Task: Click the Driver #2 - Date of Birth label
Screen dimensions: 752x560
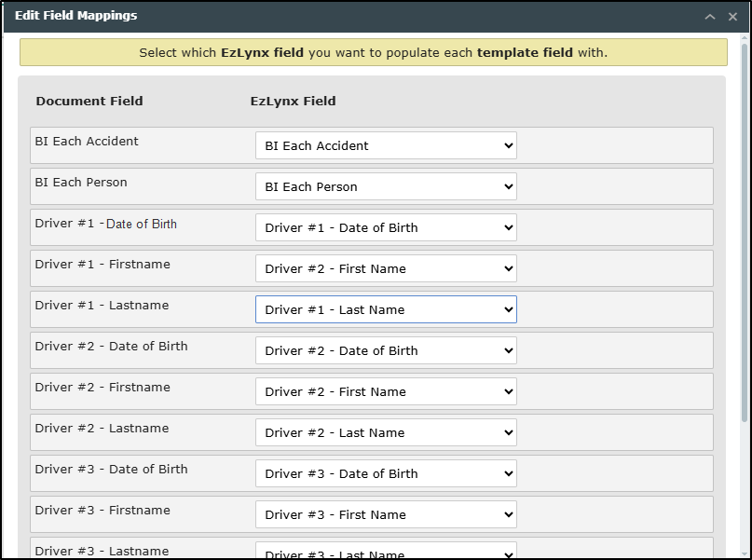Action: [x=111, y=347]
